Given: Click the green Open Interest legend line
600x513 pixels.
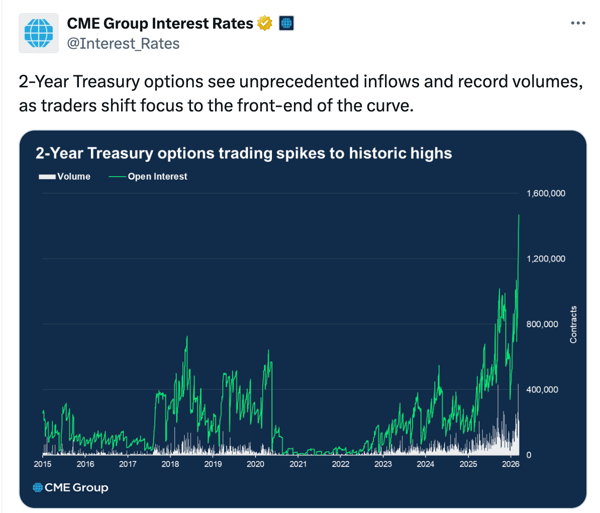Looking at the screenshot, I should coord(116,177).
